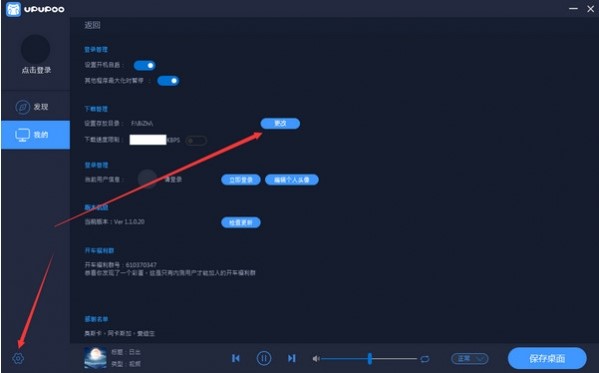Click 检查更新 to check for updates
The image size is (599, 373).
[241, 222]
